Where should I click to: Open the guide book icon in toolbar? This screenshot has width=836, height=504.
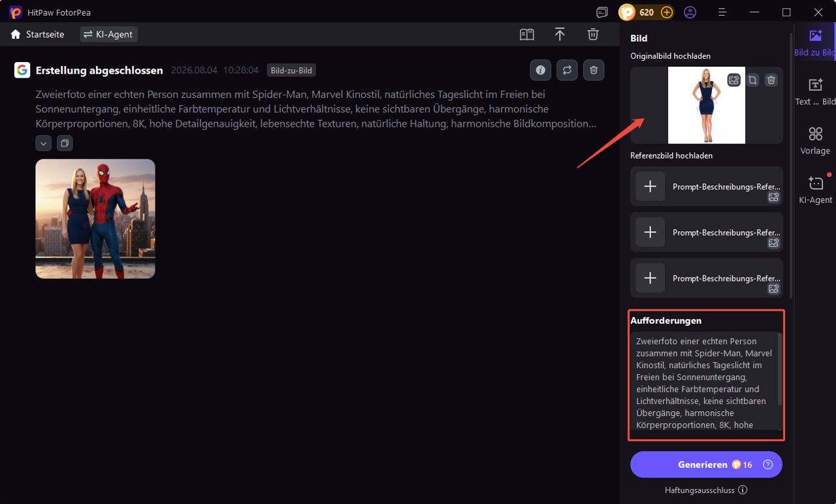point(527,35)
